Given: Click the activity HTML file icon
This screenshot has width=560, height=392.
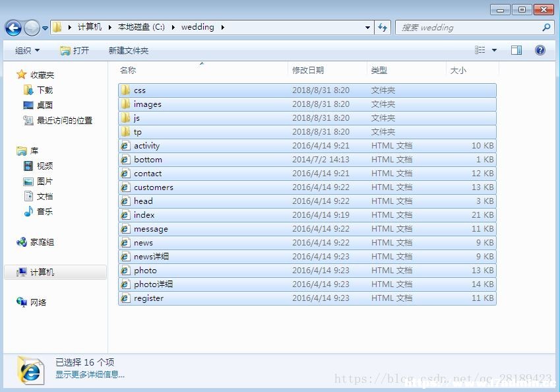Looking at the screenshot, I should tap(125, 146).
